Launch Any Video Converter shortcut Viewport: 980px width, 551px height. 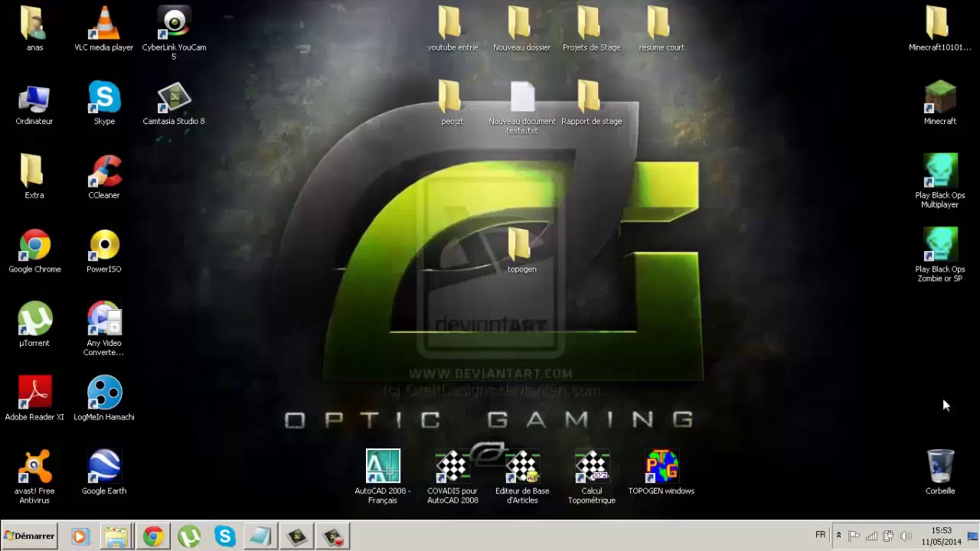pos(104,329)
